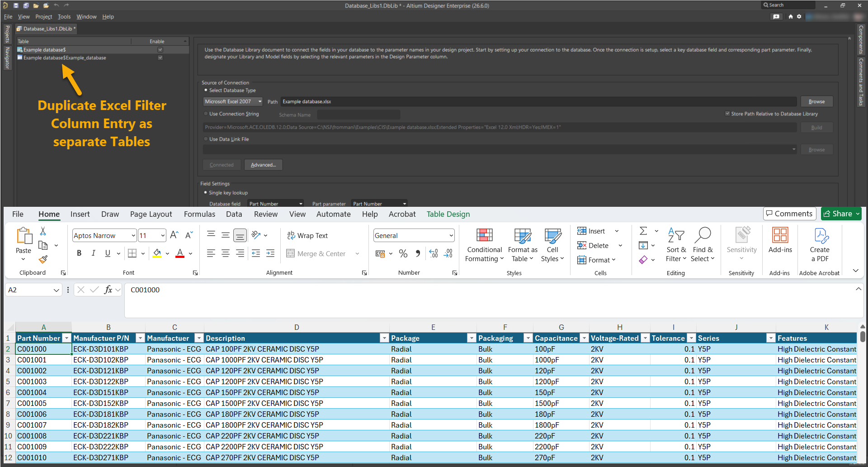This screenshot has height=467, width=868.
Task: Click the Cut scissors icon in Excel
Action: point(43,231)
